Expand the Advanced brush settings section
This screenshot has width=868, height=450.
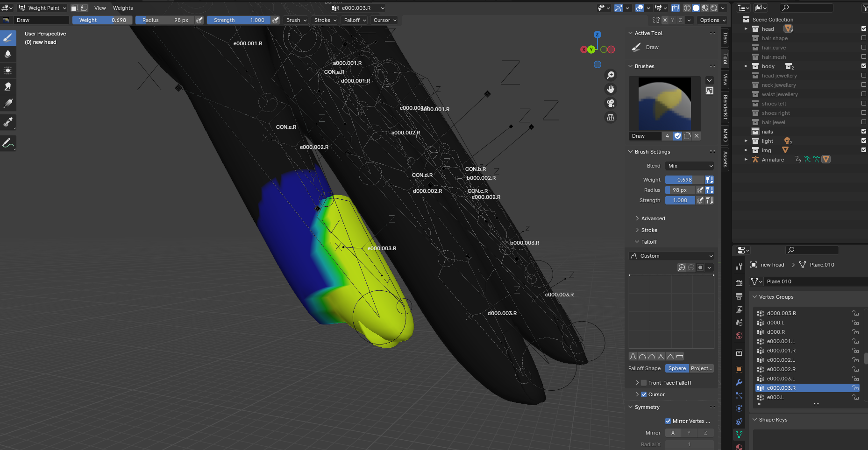(653, 218)
